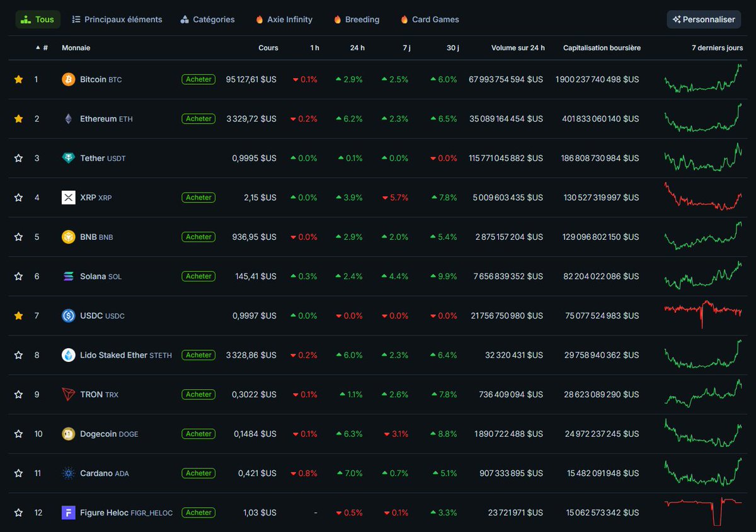
Task: Click Acheter button for Bitcoin
Action: 198,79
